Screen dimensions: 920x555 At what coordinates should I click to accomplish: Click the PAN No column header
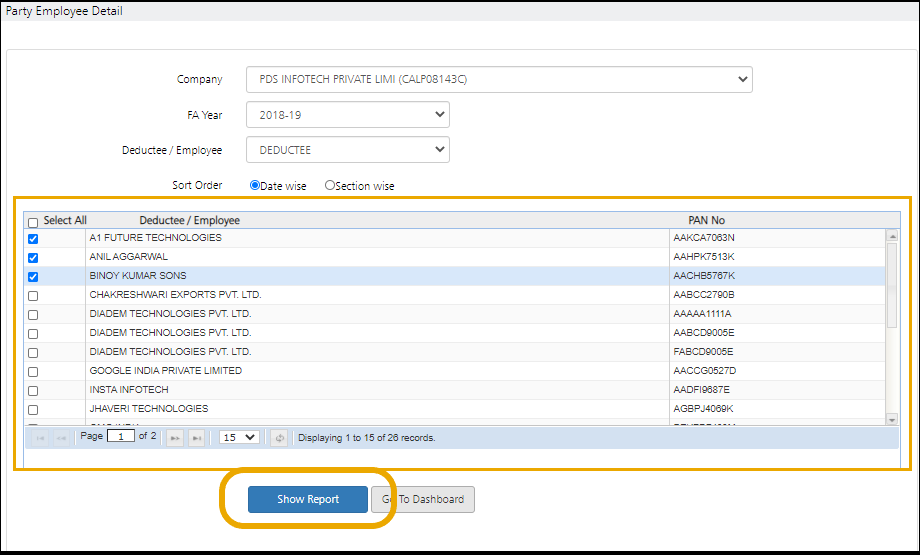706,220
